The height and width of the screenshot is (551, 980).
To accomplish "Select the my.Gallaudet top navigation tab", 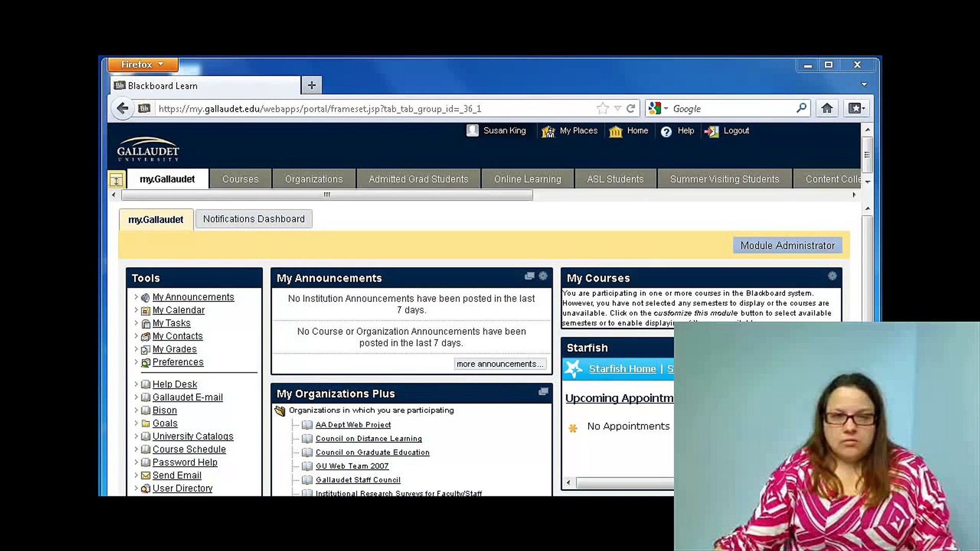I will 167,179.
